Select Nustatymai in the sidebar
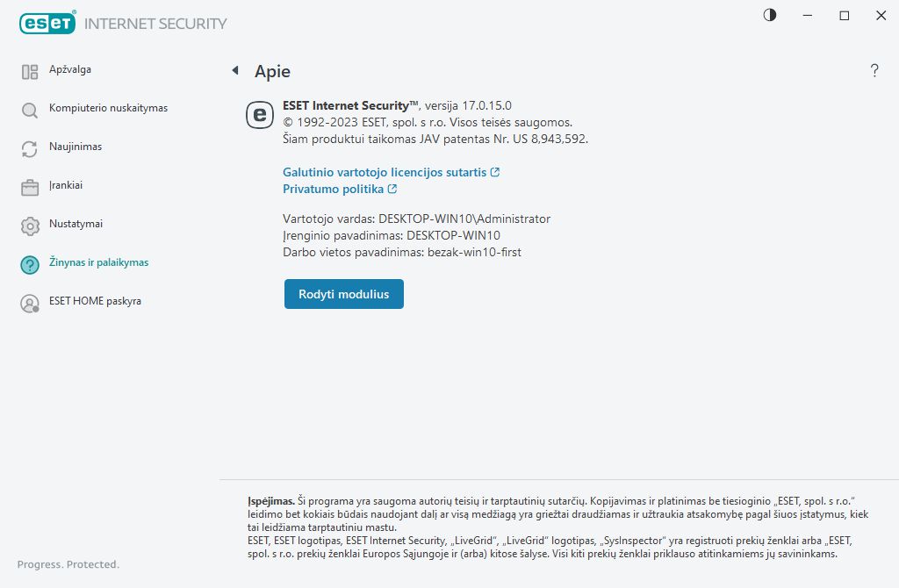This screenshot has height=588, width=899. point(76,224)
